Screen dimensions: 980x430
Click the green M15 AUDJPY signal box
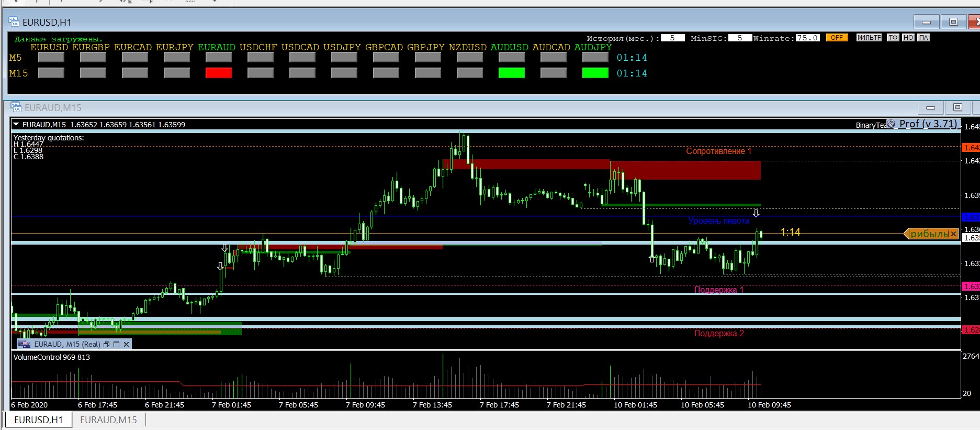click(x=595, y=73)
